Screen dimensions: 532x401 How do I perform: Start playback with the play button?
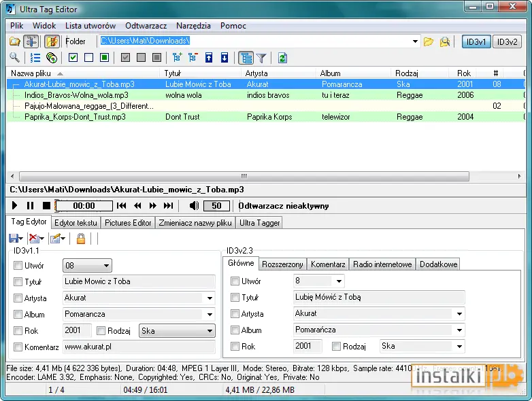(x=14, y=206)
